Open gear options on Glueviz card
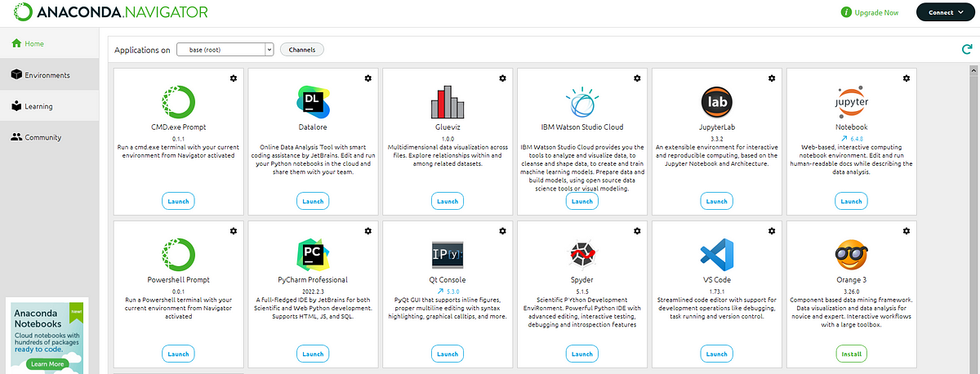This screenshot has height=374, width=980. tap(502, 78)
